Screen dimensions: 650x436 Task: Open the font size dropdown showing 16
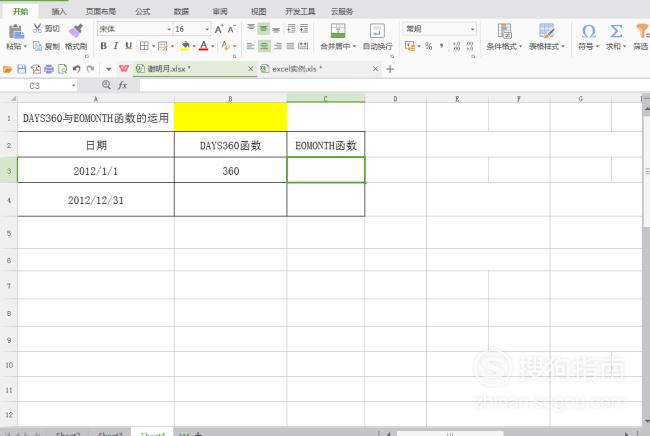(x=207, y=29)
